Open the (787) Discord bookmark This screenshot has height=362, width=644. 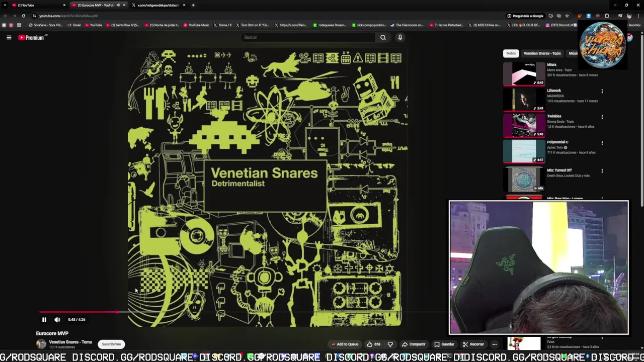(x=561, y=25)
